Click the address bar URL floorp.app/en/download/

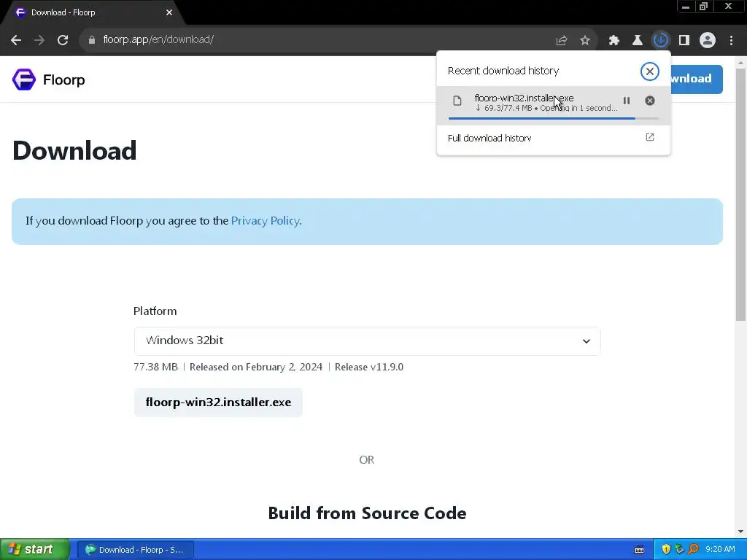(x=158, y=39)
